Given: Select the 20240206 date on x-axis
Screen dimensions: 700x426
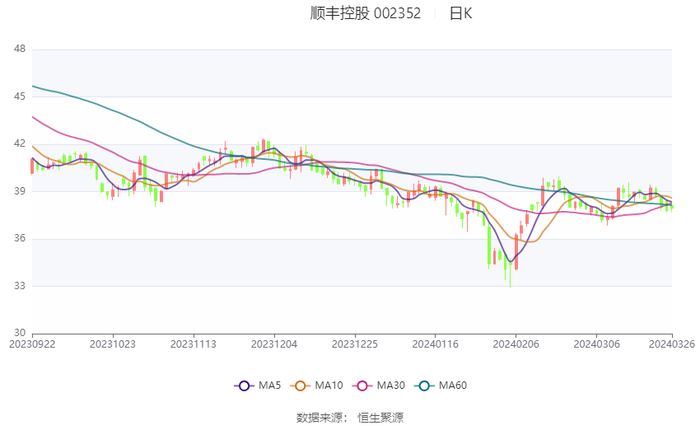Looking at the screenshot, I should click(515, 343).
